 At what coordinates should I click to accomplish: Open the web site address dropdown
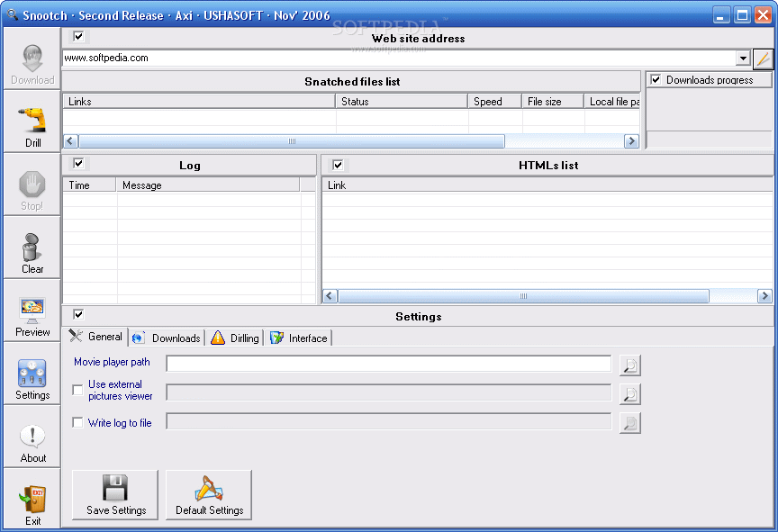point(743,58)
